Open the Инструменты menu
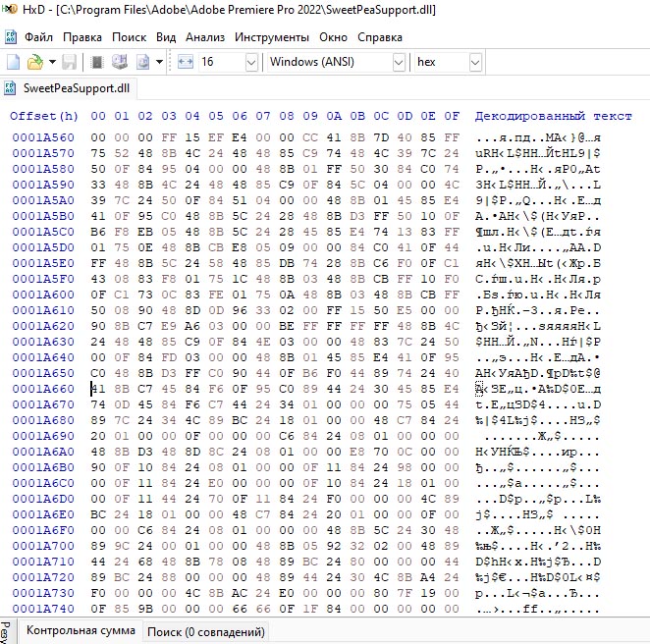The height and width of the screenshot is (644, 650). pyautogui.click(x=272, y=37)
